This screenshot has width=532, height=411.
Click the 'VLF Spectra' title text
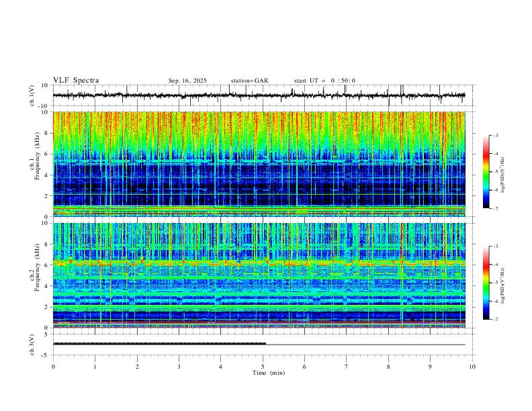pos(76,81)
